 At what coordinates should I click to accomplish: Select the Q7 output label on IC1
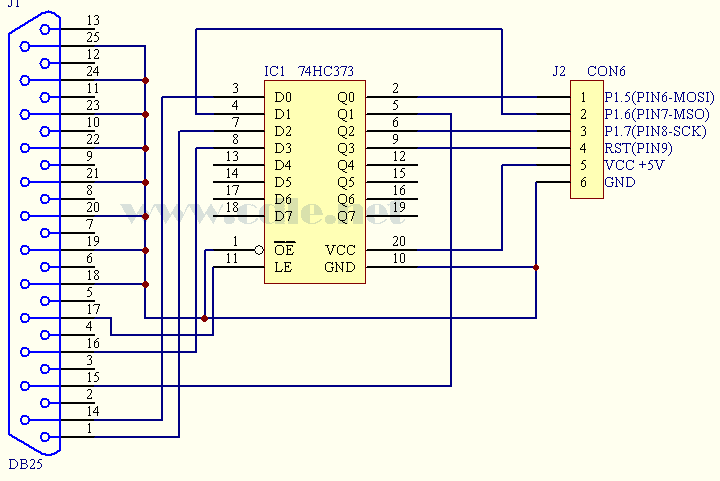click(x=346, y=217)
